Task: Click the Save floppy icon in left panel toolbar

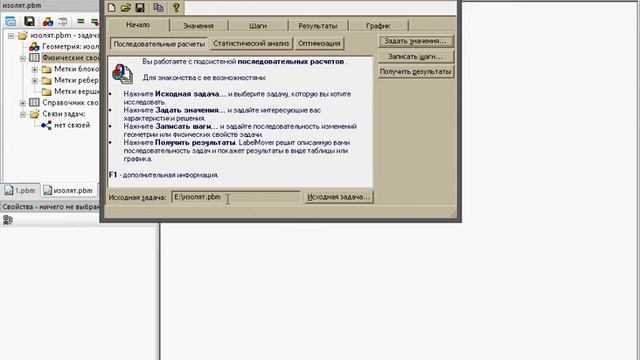Action: tap(29, 21)
